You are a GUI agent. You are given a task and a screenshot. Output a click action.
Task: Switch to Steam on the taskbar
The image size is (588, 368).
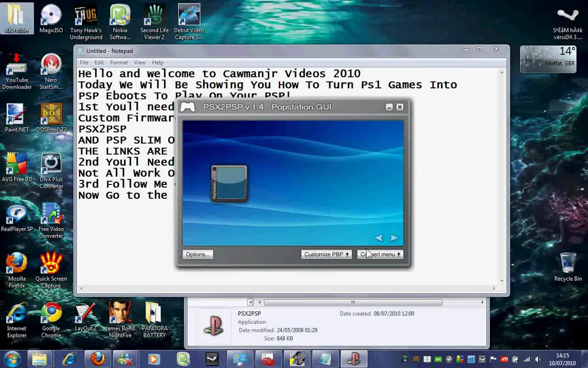coord(212,359)
